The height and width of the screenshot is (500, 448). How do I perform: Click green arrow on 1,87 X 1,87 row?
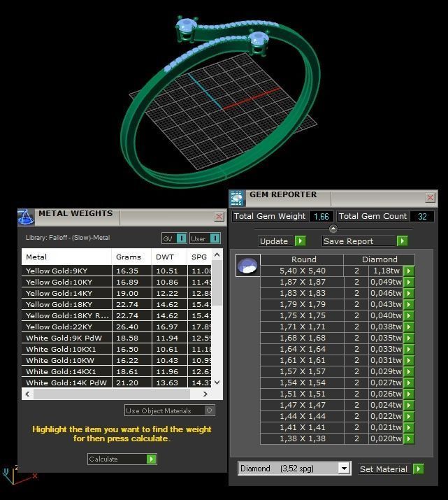pos(409,283)
